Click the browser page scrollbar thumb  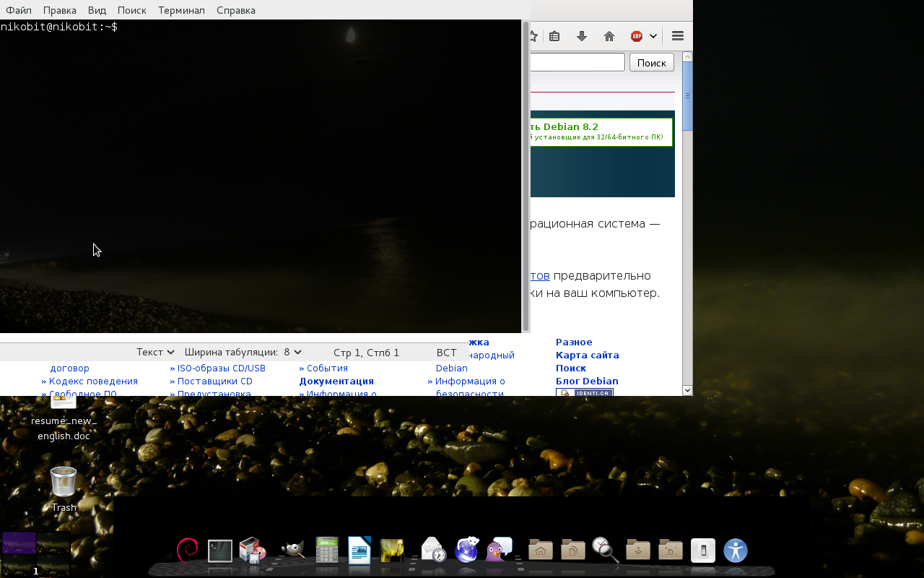(x=687, y=96)
